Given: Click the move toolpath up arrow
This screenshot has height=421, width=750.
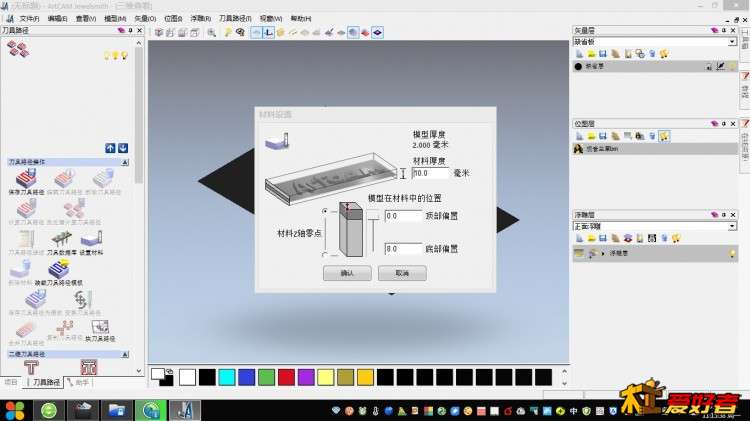Looking at the screenshot, I should (x=110, y=148).
